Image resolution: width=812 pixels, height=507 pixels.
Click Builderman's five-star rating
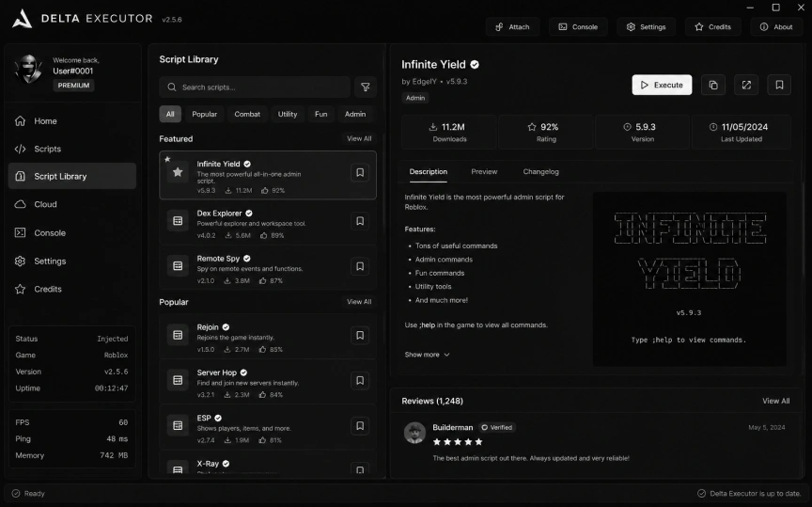[x=458, y=442]
